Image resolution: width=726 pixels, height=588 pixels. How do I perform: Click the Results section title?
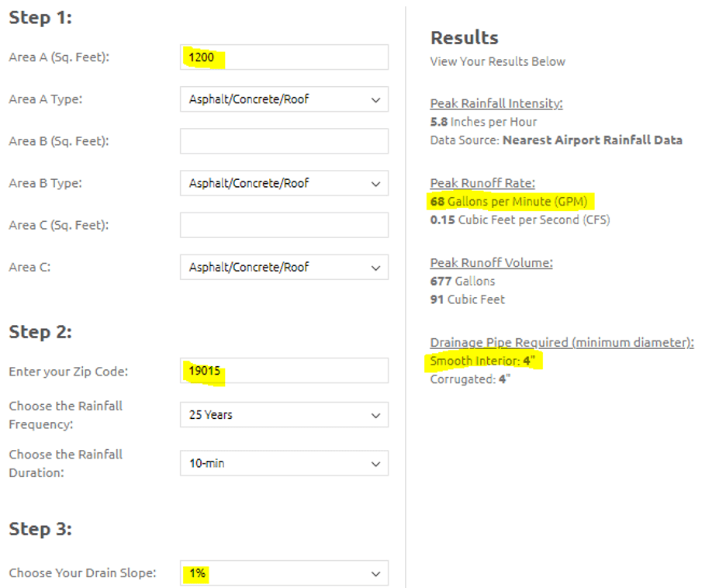point(464,37)
